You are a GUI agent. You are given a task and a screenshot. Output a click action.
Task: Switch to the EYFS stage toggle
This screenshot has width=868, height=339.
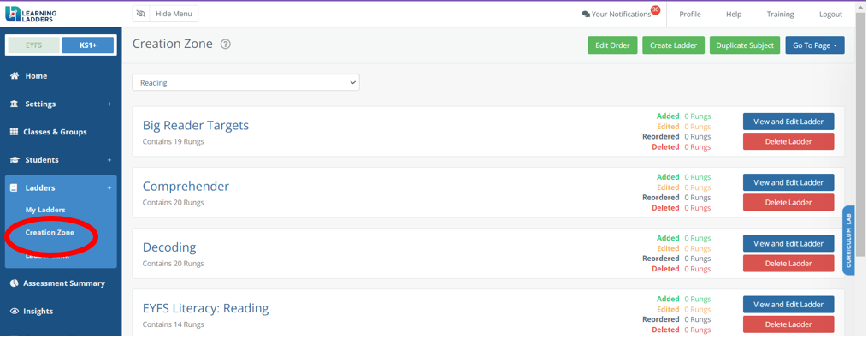(33, 45)
